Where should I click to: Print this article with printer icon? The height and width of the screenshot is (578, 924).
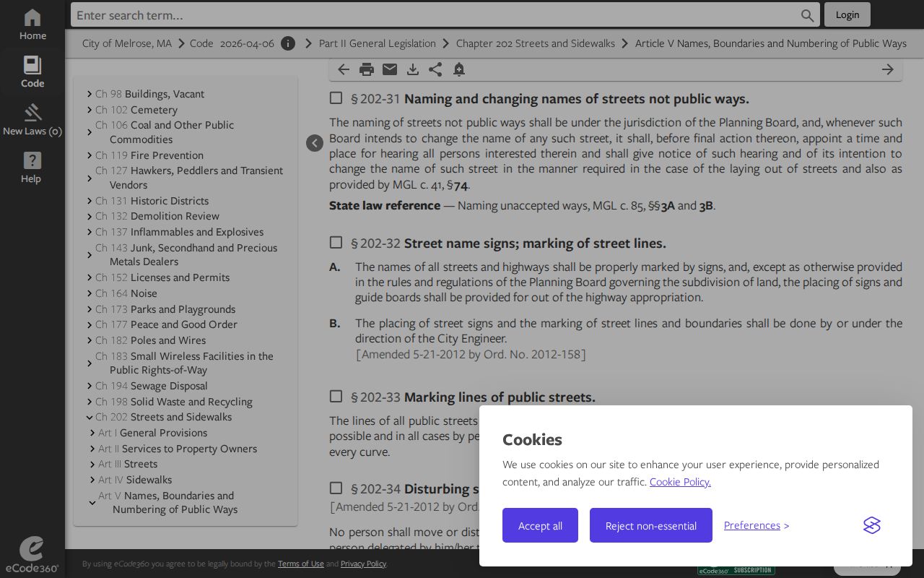coord(367,69)
